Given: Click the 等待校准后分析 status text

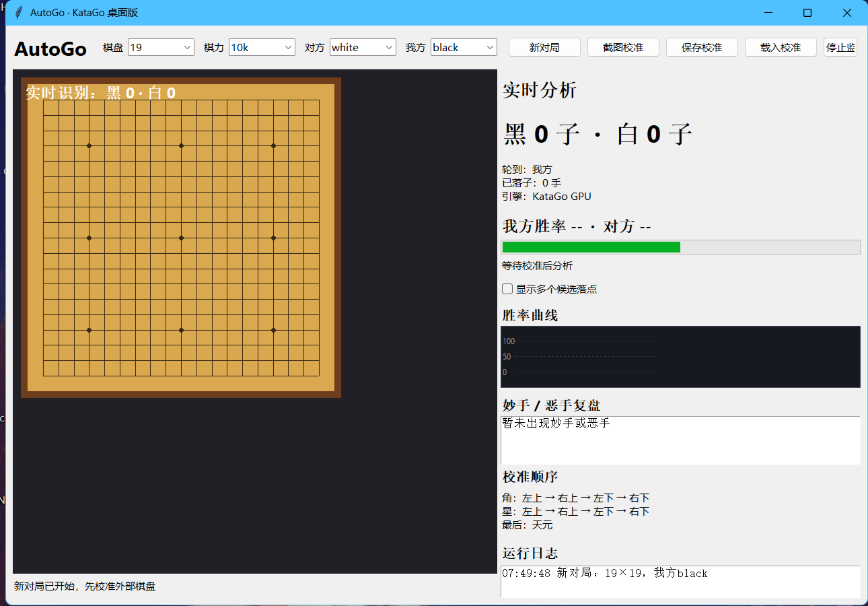Looking at the screenshot, I should [538, 266].
